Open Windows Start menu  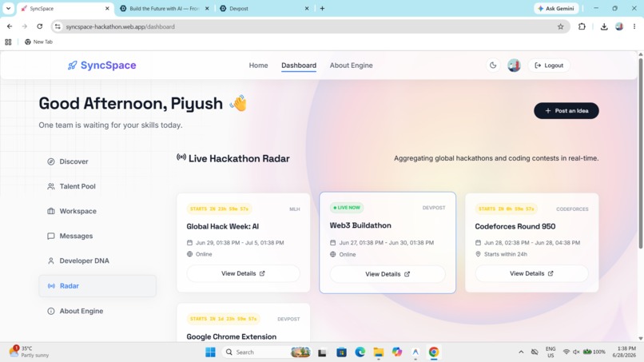pyautogui.click(x=210, y=352)
